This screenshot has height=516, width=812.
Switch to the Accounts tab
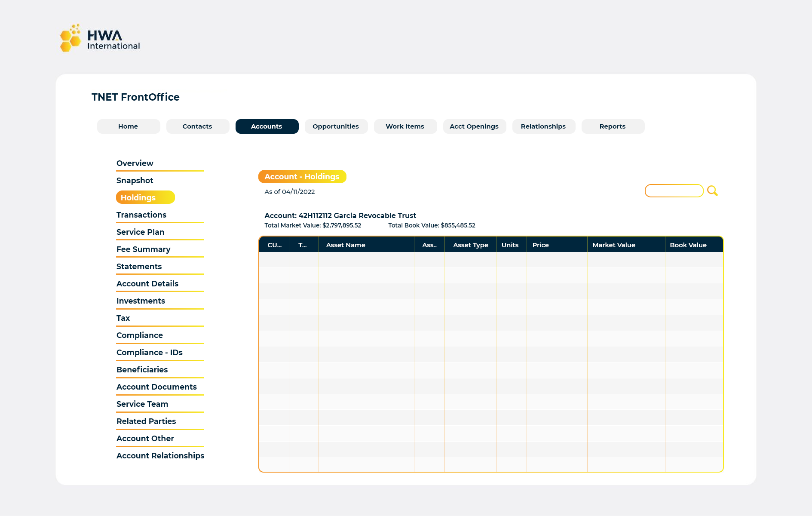[267, 126]
